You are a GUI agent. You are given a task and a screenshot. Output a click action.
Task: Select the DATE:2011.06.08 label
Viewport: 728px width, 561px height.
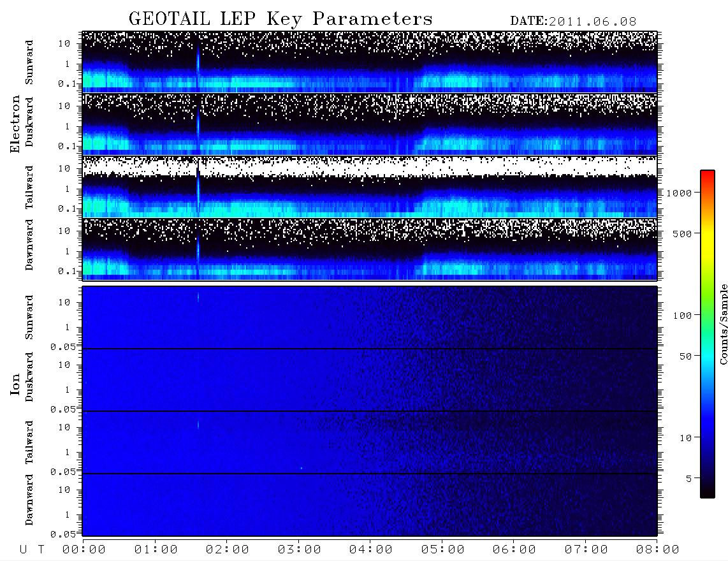pyautogui.click(x=573, y=22)
